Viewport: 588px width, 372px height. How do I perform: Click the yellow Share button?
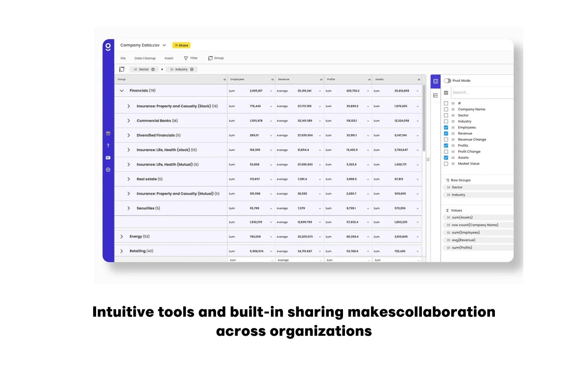[181, 46]
